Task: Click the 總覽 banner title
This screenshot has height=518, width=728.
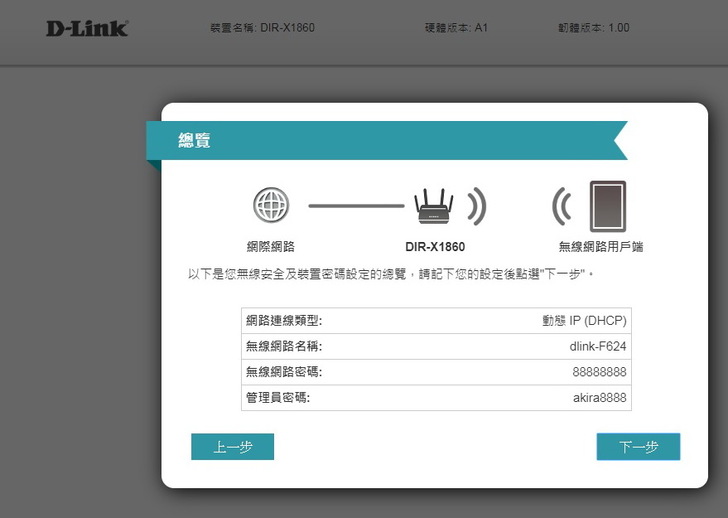Action: 194,140
